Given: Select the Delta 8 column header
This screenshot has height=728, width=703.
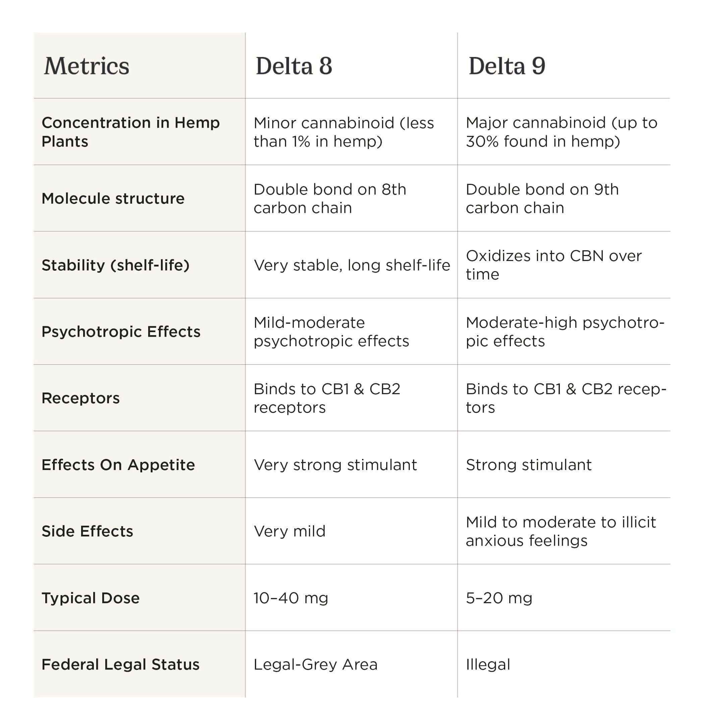Looking at the screenshot, I should tap(294, 66).
